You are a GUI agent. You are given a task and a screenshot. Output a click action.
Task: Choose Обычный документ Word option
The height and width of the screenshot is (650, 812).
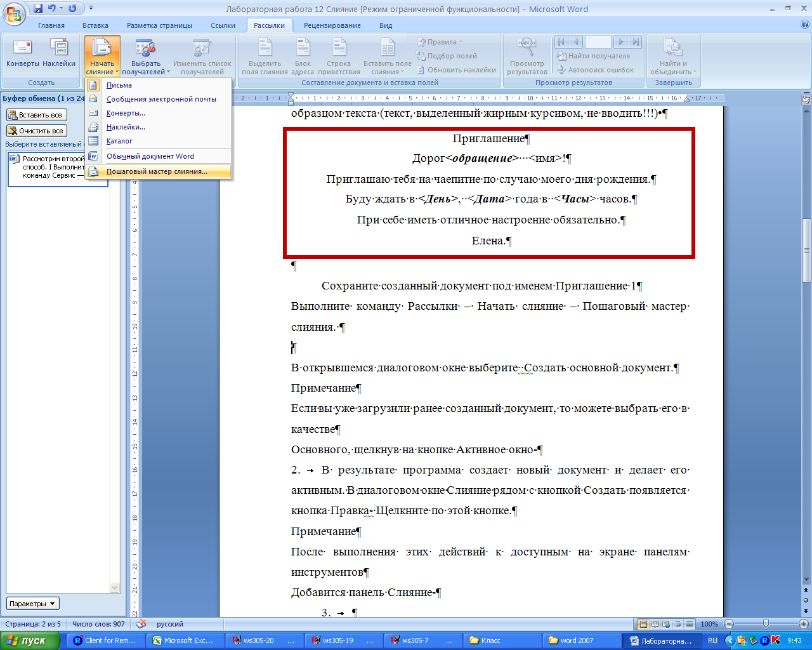click(159, 156)
